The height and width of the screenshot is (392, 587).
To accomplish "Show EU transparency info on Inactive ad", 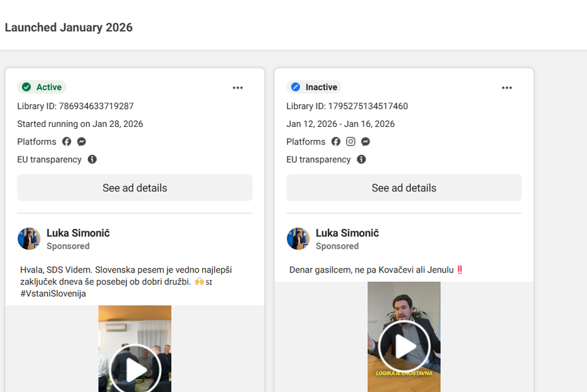I will (361, 159).
